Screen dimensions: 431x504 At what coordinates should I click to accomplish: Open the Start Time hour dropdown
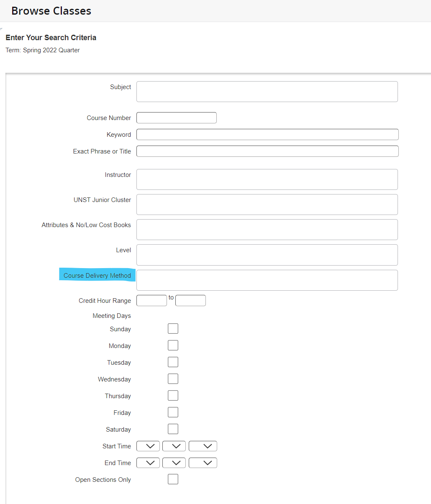click(148, 446)
